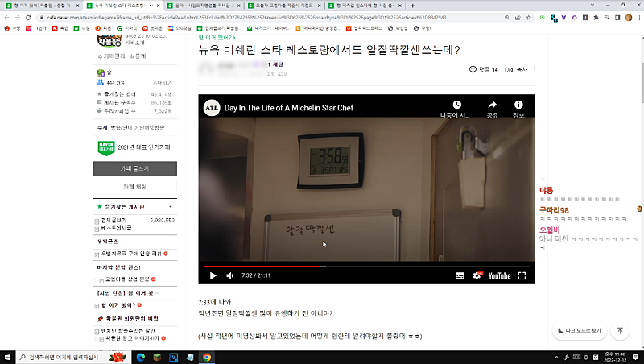
Task: Click the cafe member count icon
Action: pyautogui.click(x=100, y=82)
